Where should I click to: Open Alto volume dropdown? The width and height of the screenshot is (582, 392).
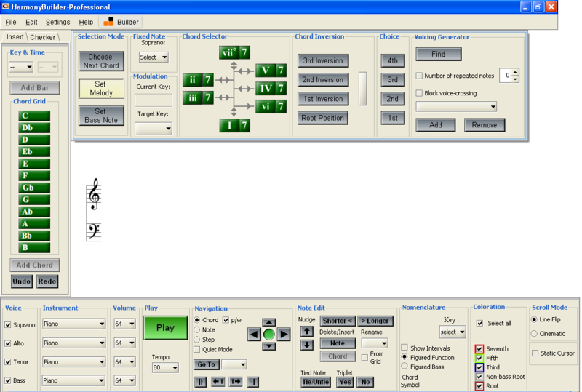(x=124, y=343)
